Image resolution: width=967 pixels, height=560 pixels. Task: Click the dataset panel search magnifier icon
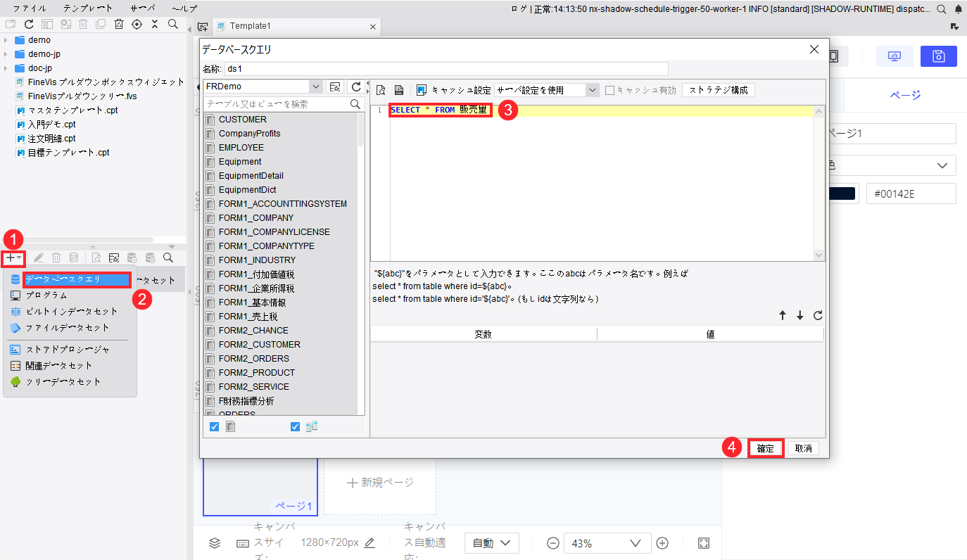tap(168, 257)
